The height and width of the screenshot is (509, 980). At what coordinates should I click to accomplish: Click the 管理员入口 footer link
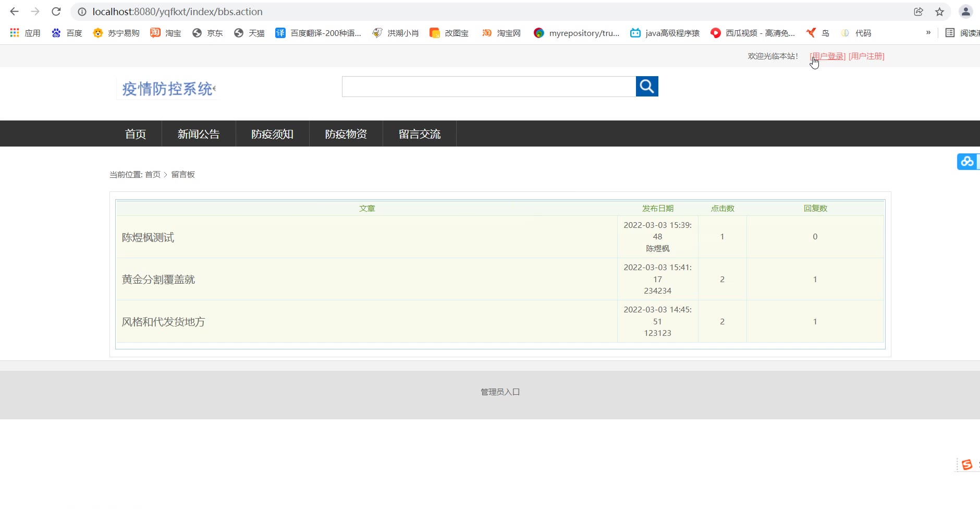[x=500, y=392]
